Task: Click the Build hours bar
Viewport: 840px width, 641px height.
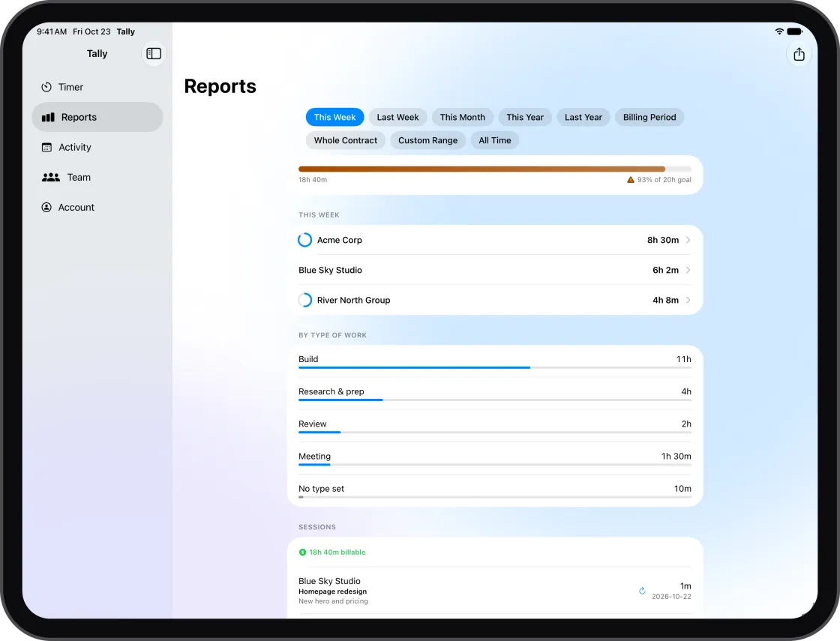Action: pos(495,368)
